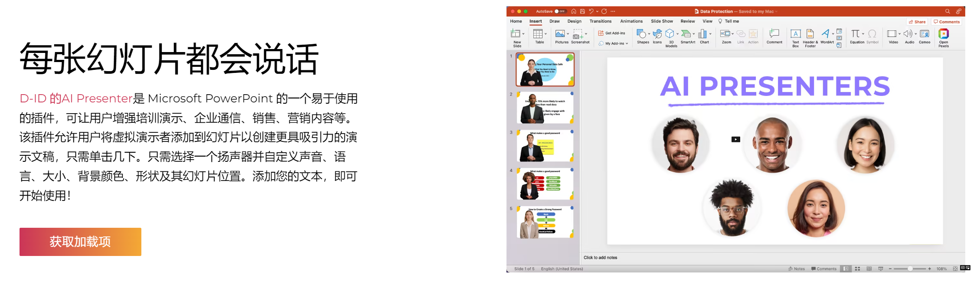Click the SmartArt icon

coord(686,34)
